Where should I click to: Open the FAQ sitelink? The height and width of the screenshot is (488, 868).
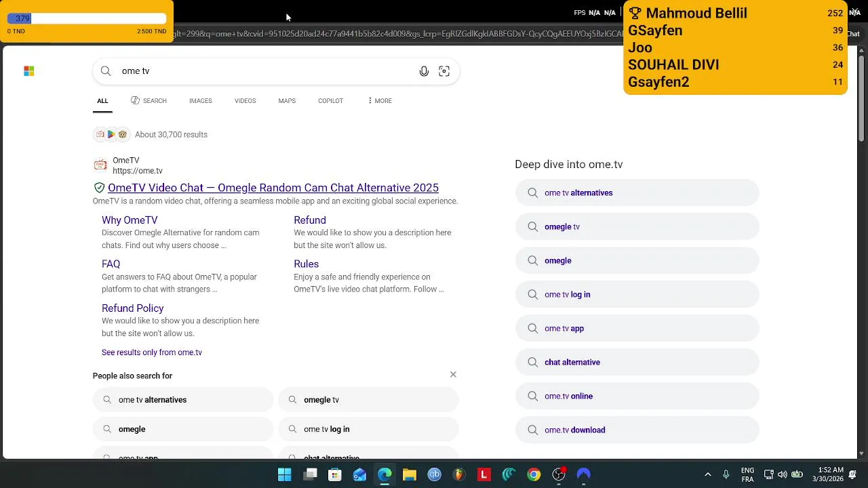pyautogui.click(x=111, y=264)
